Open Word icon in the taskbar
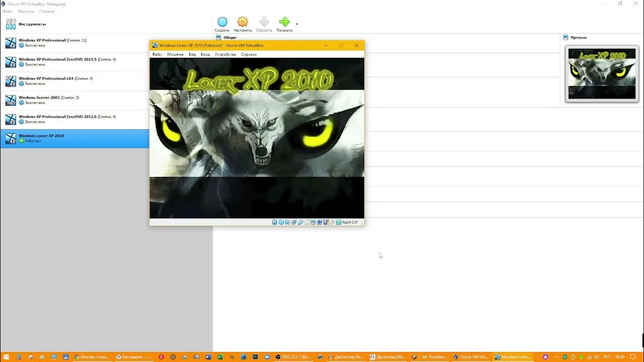644x362 pixels. click(x=208, y=357)
